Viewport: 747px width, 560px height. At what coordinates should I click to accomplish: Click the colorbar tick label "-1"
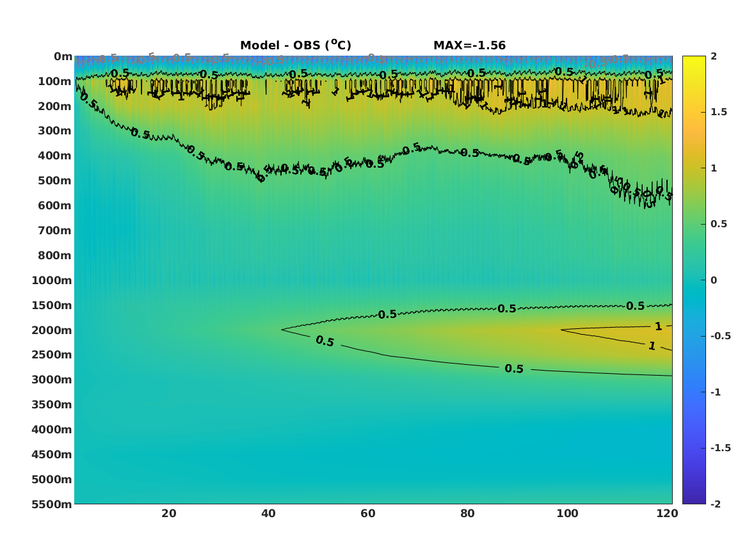point(716,392)
